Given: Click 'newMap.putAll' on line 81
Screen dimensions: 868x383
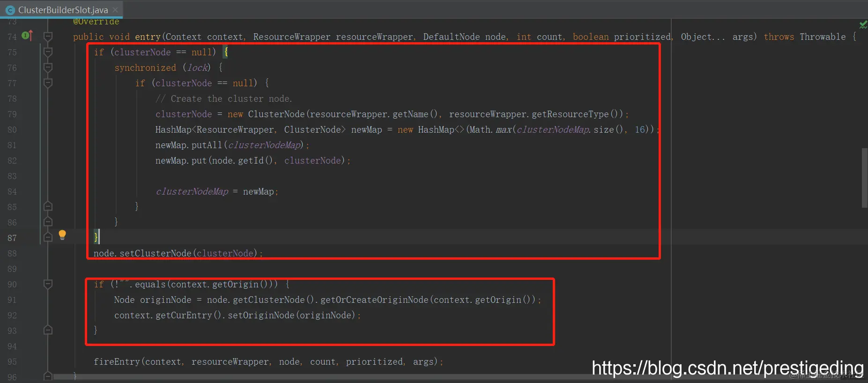Looking at the screenshot, I should (189, 145).
